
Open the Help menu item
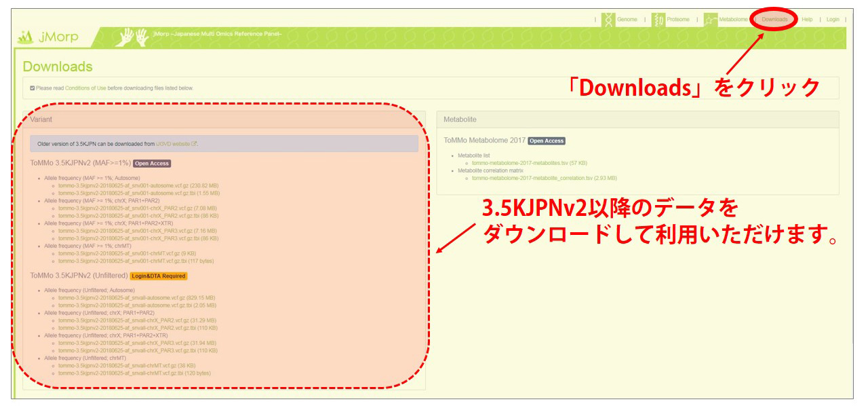coord(807,20)
